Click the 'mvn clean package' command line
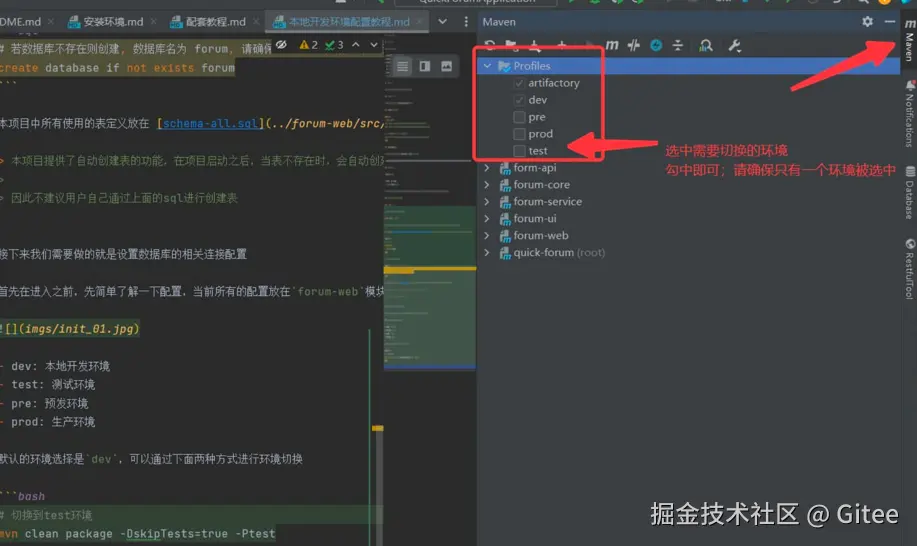 [137, 534]
